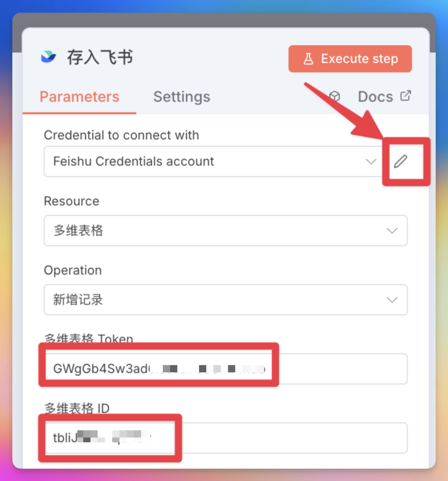Viewport: 448px width, 481px height.
Task: Click the flask icon in Execute step
Action: (309, 59)
